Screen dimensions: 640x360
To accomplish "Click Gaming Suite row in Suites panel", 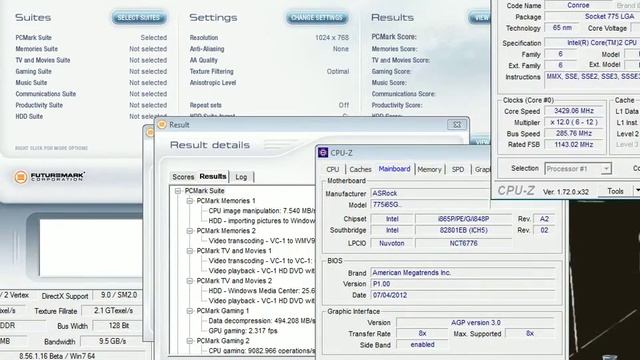I will coord(91,71).
